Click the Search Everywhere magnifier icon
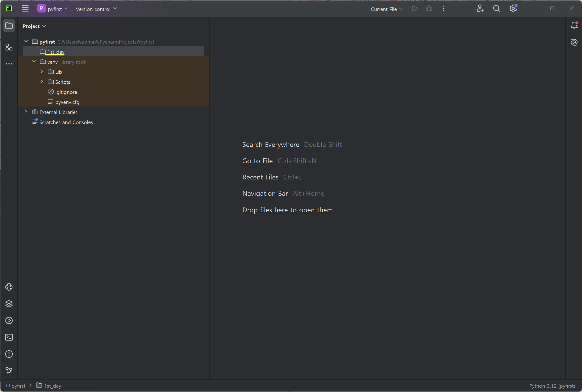This screenshot has width=582, height=392. coord(496,9)
